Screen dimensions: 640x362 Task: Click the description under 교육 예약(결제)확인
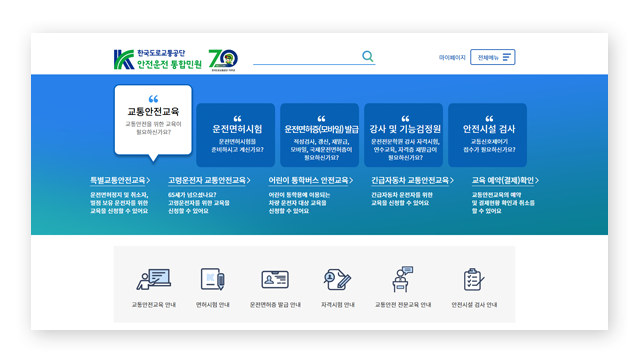coord(503,203)
